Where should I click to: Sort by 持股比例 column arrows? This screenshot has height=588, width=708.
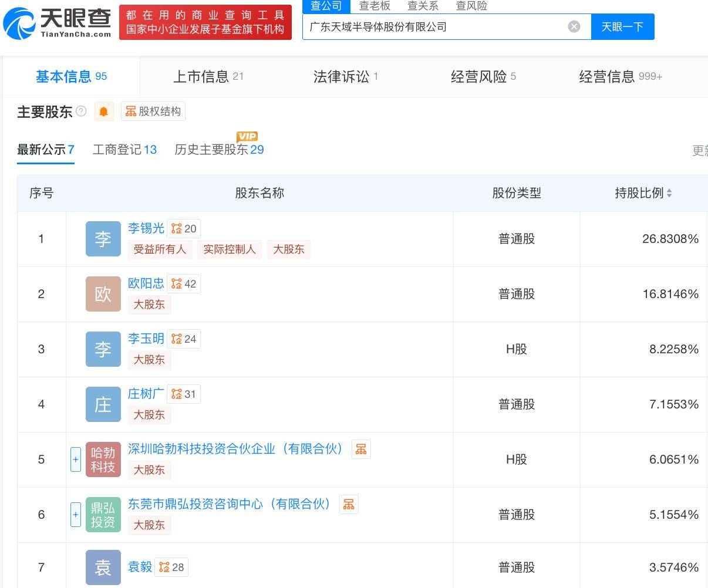pos(669,193)
